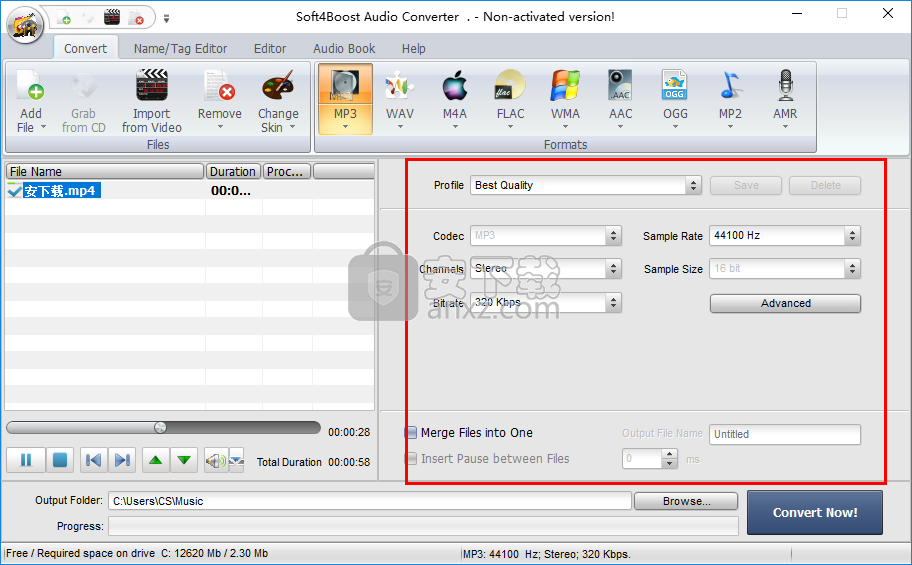Select the FLAC output format
912x565 pixels.
click(511, 99)
